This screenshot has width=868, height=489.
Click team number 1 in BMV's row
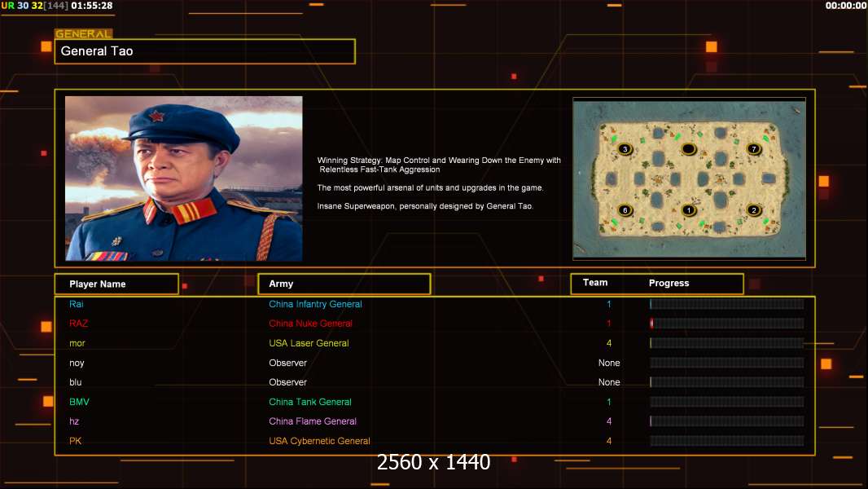tap(609, 402)
